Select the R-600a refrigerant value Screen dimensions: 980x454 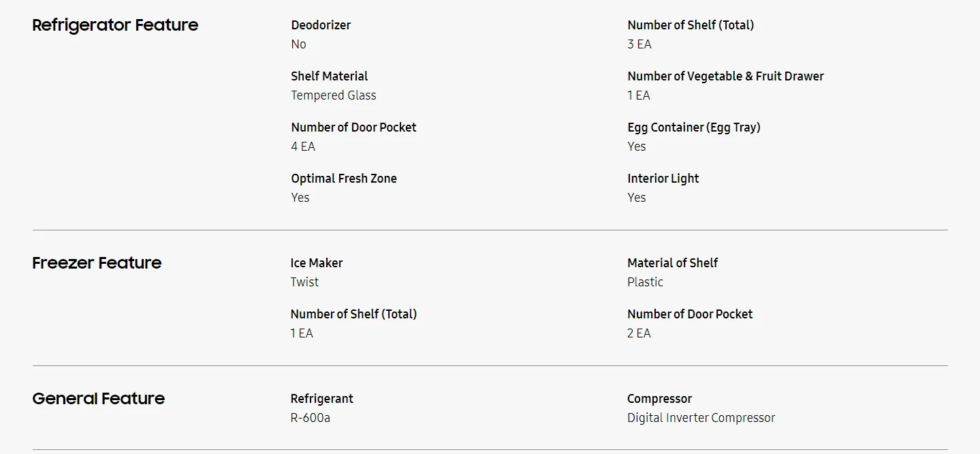(x=310, y=418)
